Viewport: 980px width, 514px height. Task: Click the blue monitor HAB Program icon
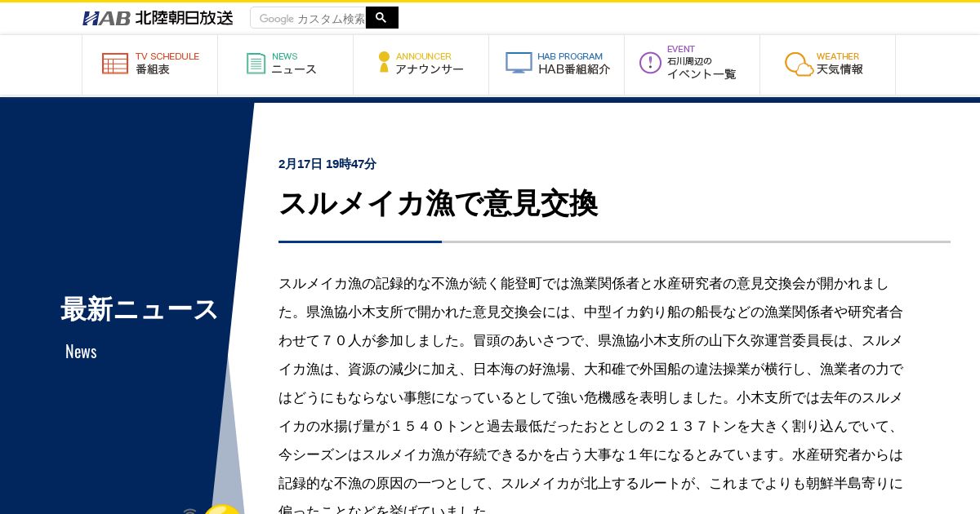519,63
